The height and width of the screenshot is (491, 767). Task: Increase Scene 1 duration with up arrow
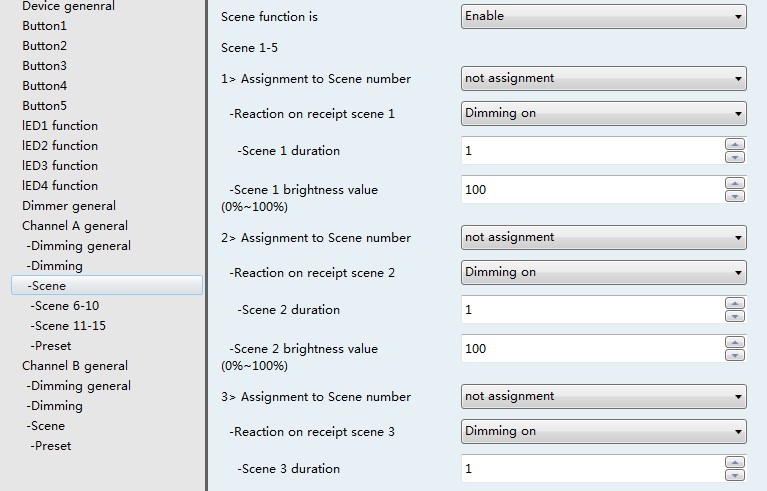click(x=735, y=145)
